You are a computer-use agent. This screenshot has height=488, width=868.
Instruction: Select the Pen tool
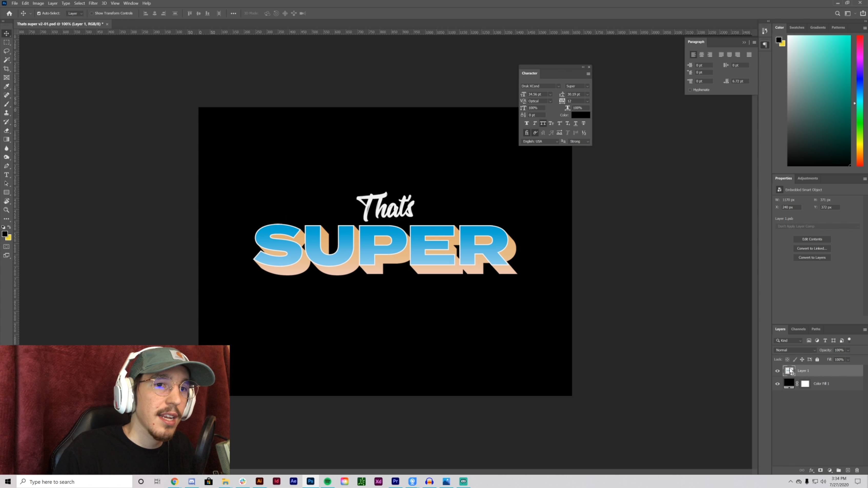6,166
